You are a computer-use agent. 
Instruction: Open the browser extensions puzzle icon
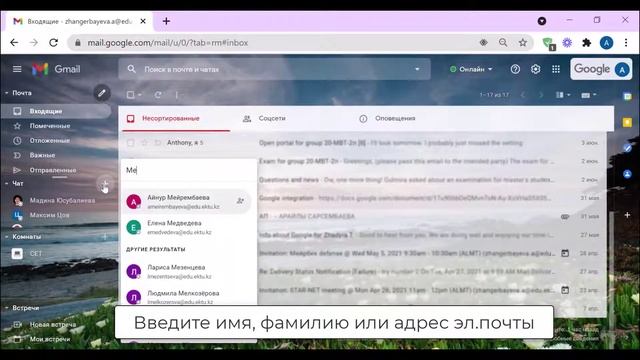click(587, 42)
